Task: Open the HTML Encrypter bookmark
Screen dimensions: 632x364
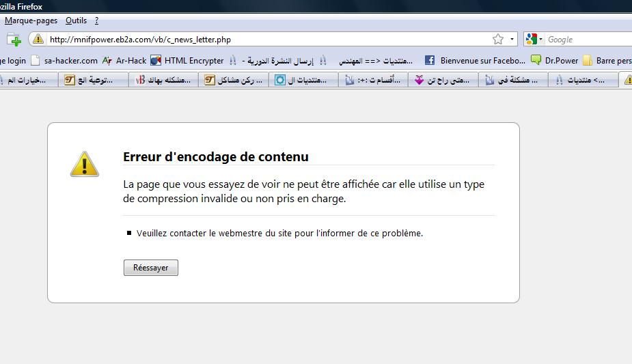Action: click(x=187, y=61)
